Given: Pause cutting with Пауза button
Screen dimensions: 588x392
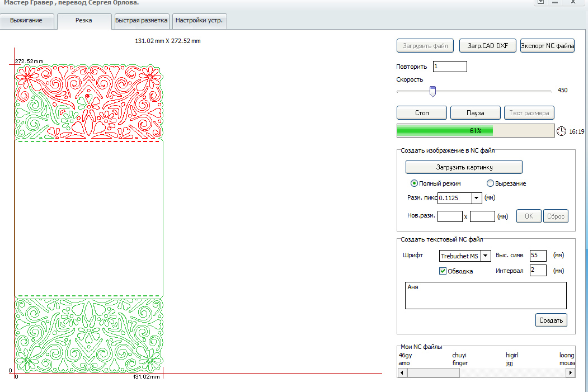Looking at the screenshot, I should 475,113.
